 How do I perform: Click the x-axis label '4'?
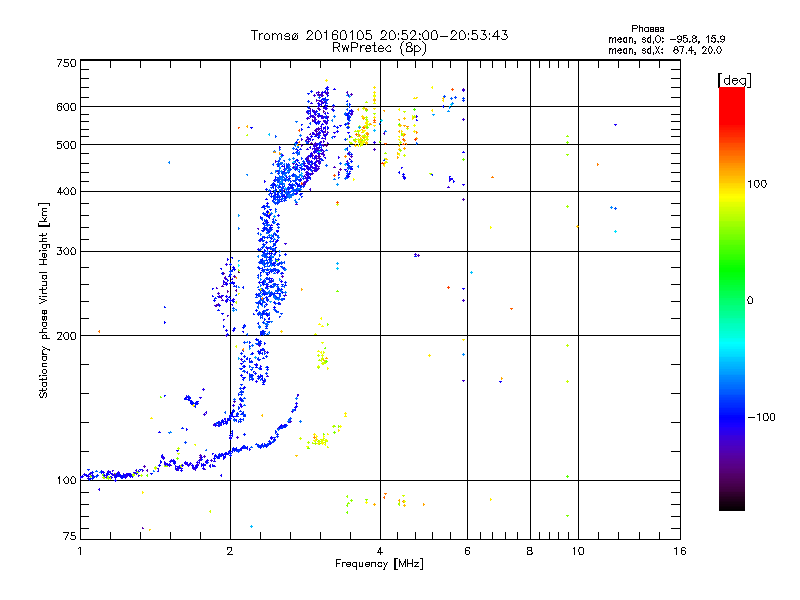(x=380, y=551)
